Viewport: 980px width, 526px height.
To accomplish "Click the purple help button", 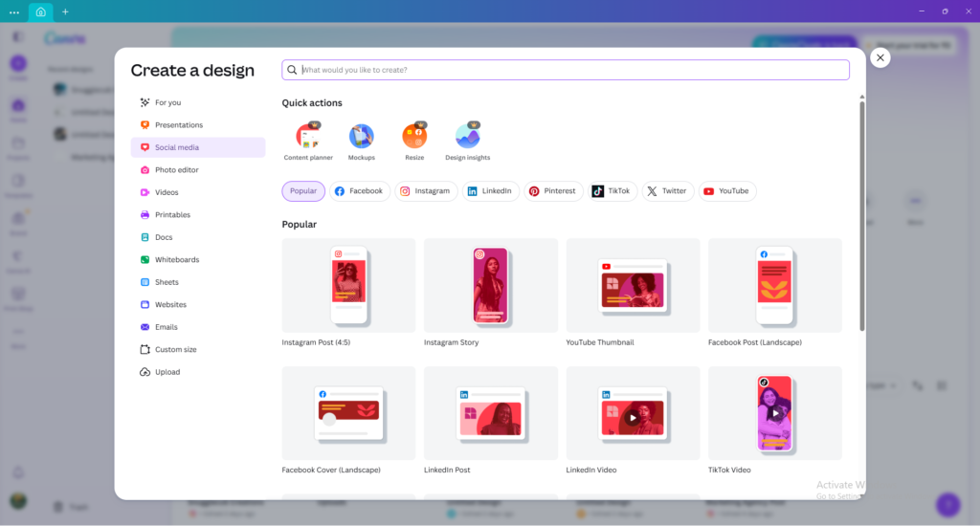I will pos(948,505).
